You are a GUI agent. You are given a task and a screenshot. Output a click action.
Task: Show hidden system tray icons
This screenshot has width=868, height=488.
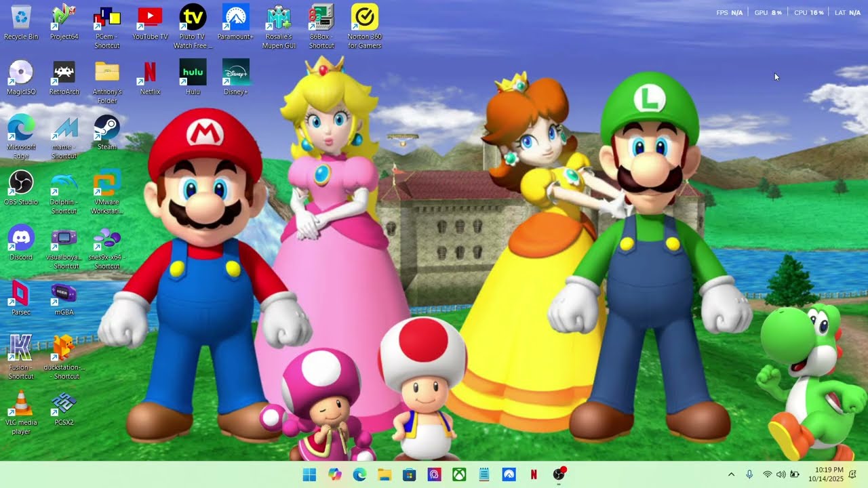[x=731, y=474]
